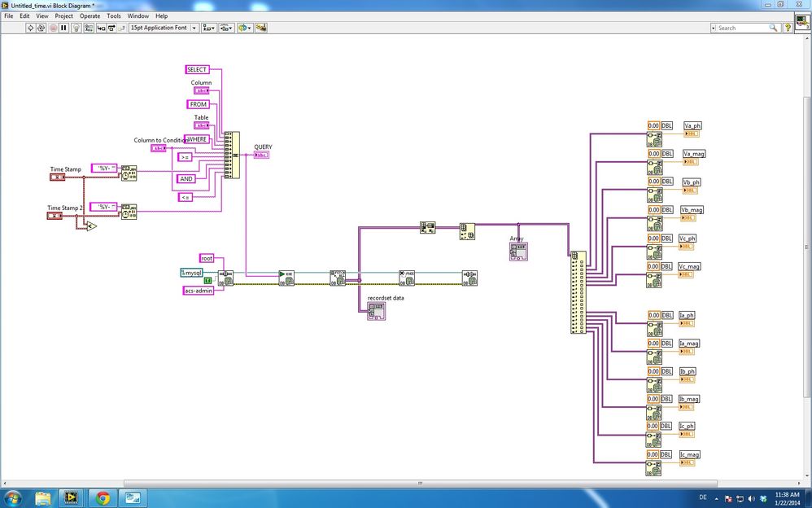Click the VI icon pane at top right
The image size is (812, 508).
click(x=802, y=22)
